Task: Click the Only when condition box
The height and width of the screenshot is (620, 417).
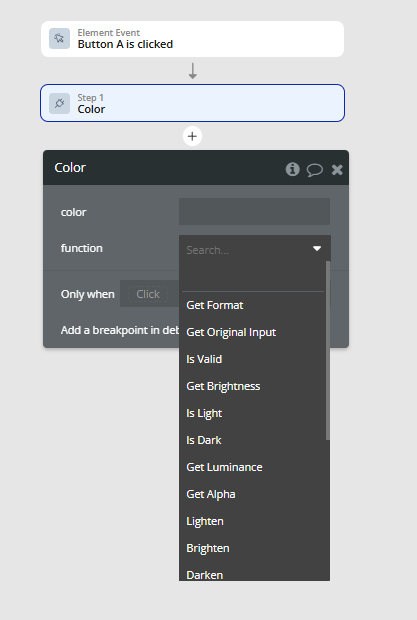Action: pos(149,294)
